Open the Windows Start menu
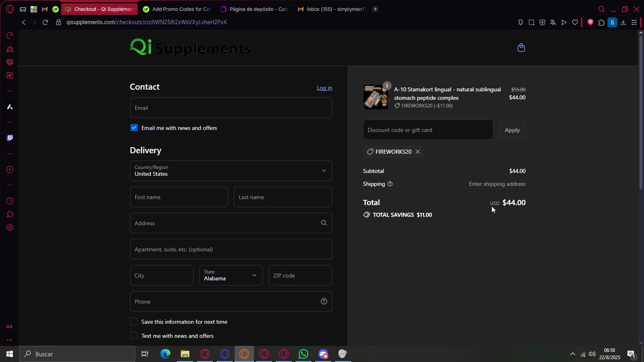This screenshot has width=644, height=362. pos(9,354)
